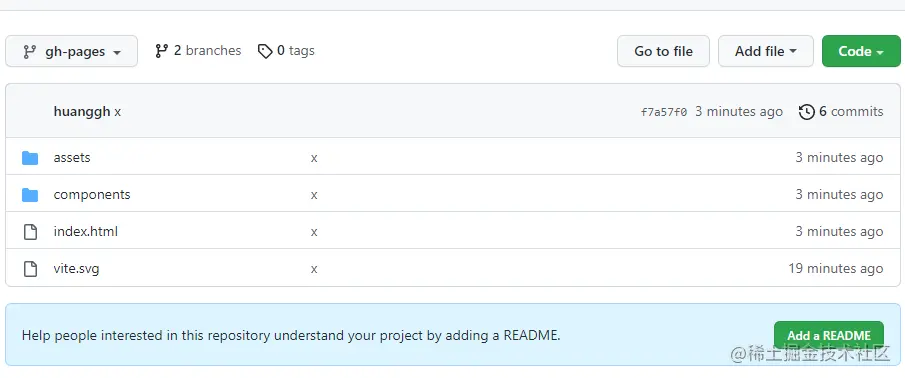Open the gh-pages branch selector dropdown
The height and width of the screenshot is (378, 905).
click(72, 51)
